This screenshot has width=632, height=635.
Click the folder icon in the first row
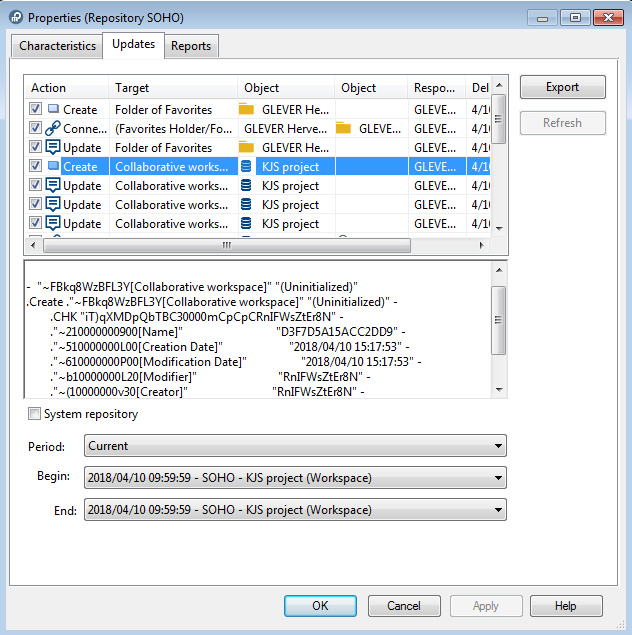pos(247,110)
